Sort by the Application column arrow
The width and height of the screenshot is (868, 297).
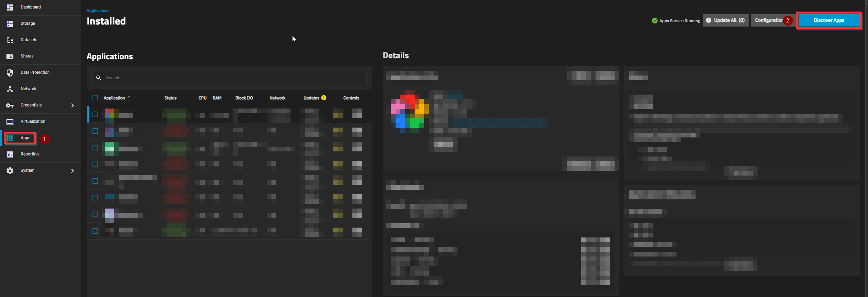(x=129, y=98)
